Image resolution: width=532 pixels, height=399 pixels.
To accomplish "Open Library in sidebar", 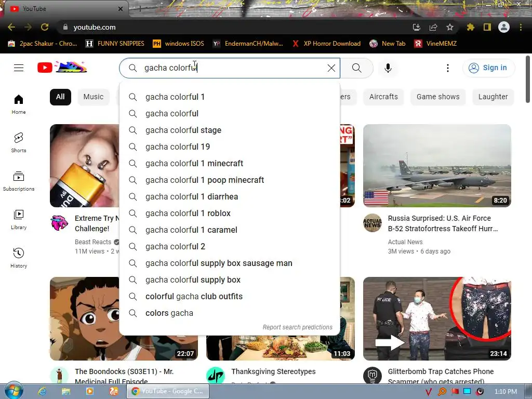I will click(x=19, y=220).
